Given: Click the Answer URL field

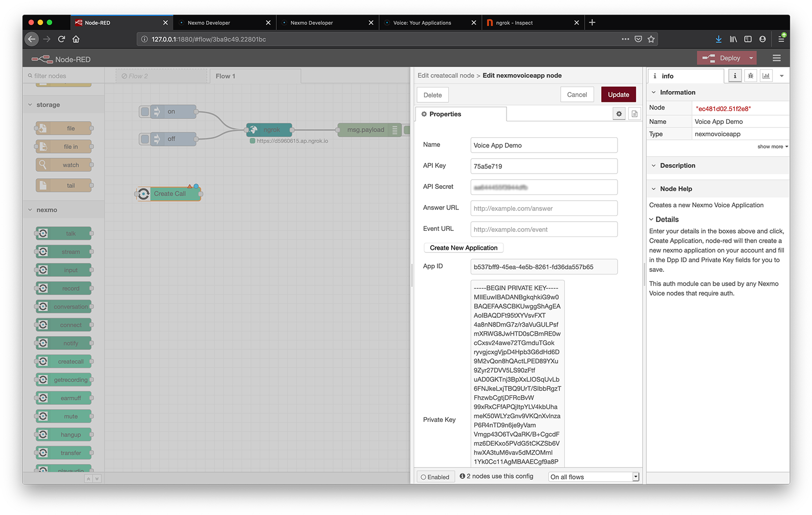Looking at the screenshot, I should pyautogui.click(x=544, y=208).
